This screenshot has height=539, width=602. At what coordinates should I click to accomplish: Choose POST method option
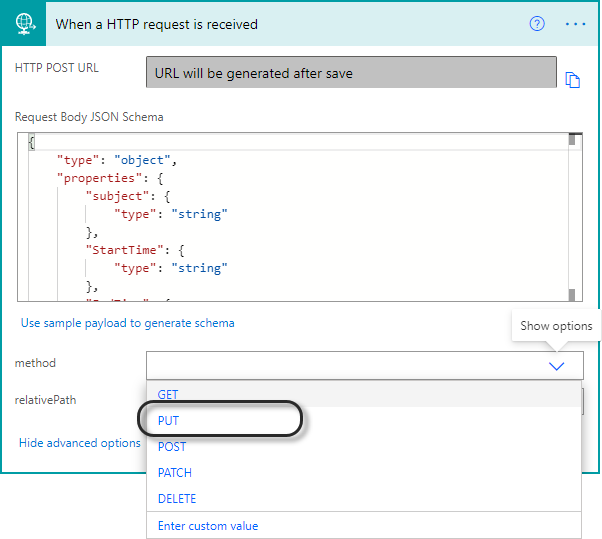(x=363, y=446)
